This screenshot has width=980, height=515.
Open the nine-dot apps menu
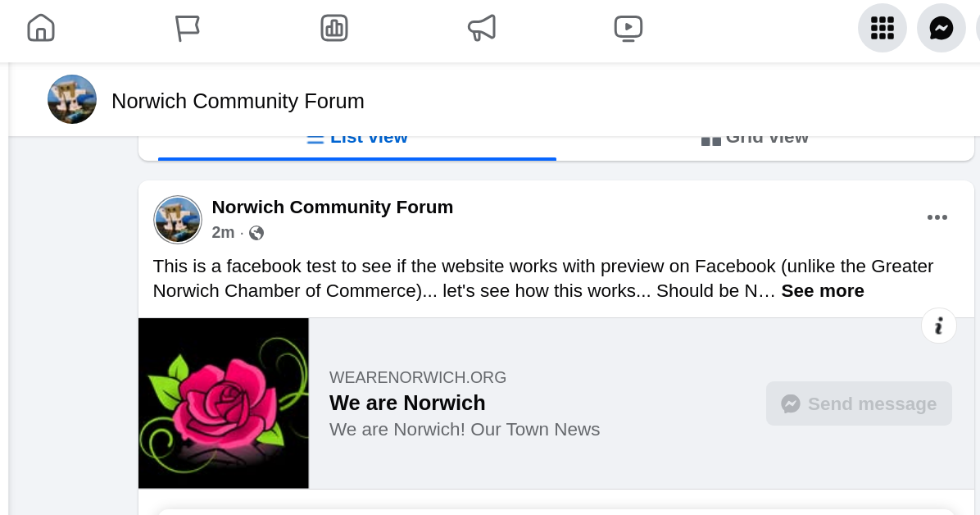tap(882, 28)
